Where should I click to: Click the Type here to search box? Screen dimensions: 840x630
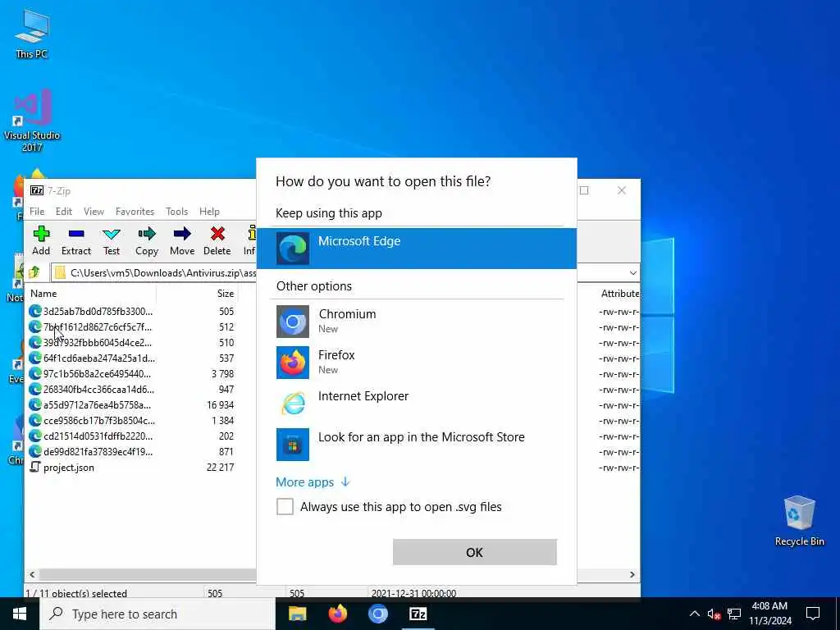tap(157, 614)
